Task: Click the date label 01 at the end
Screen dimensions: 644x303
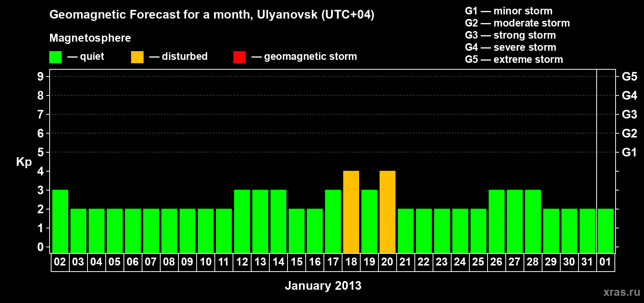Action: [605, 262]
